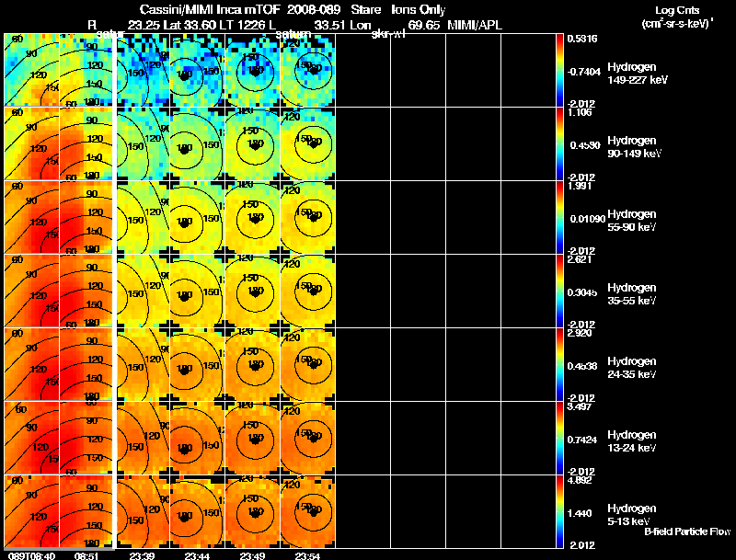Select the 'Hydrogen 35-55 keV' label

pyautogui.click(x=632, y=294)
